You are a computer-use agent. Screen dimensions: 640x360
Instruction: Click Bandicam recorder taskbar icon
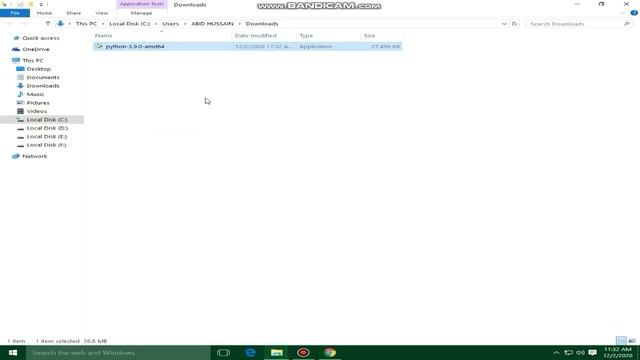[x=303, y=353]
